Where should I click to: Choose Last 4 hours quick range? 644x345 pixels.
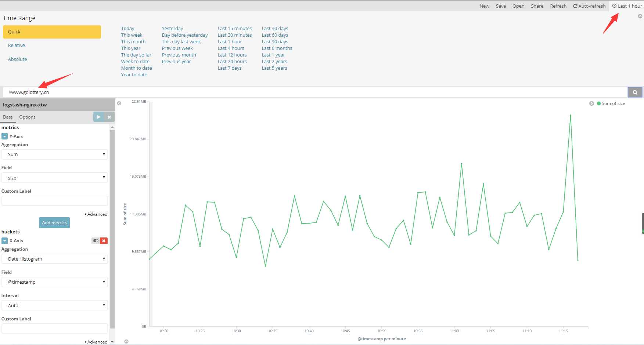point(231,48)
